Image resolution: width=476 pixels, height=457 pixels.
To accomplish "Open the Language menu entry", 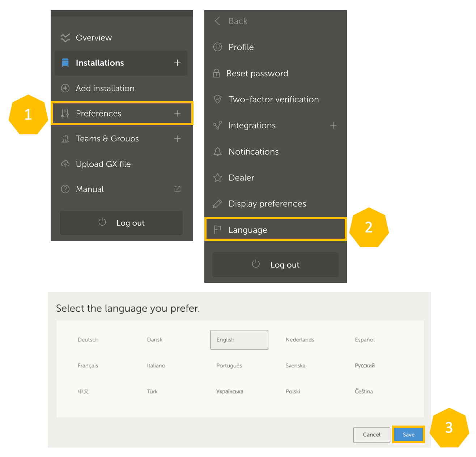I will (x=275, y=230).
